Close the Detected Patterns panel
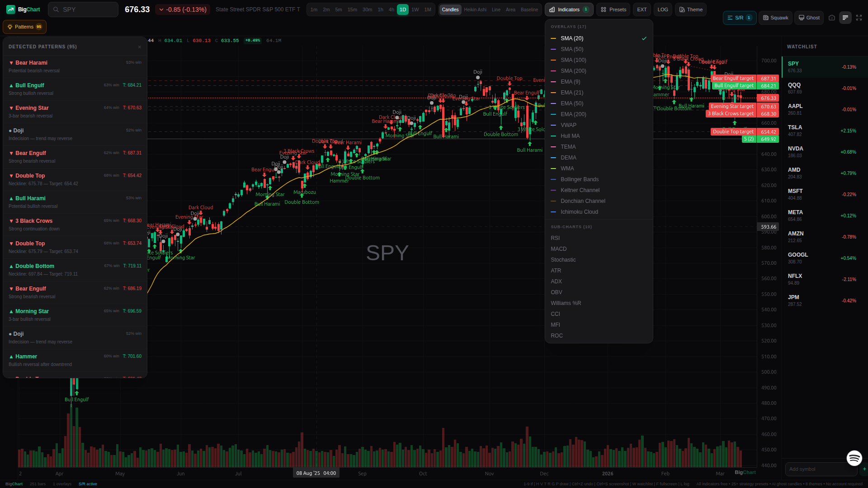This screenshot has height=488, width=868. click(x=140, y=47)
